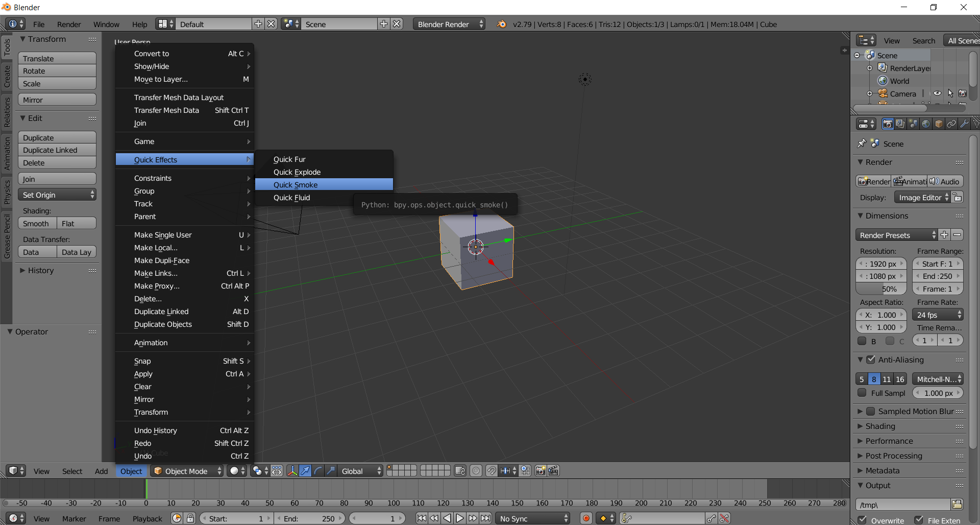
Task: Toggle Camera selectability arrow in outliner
Action: 950,93
